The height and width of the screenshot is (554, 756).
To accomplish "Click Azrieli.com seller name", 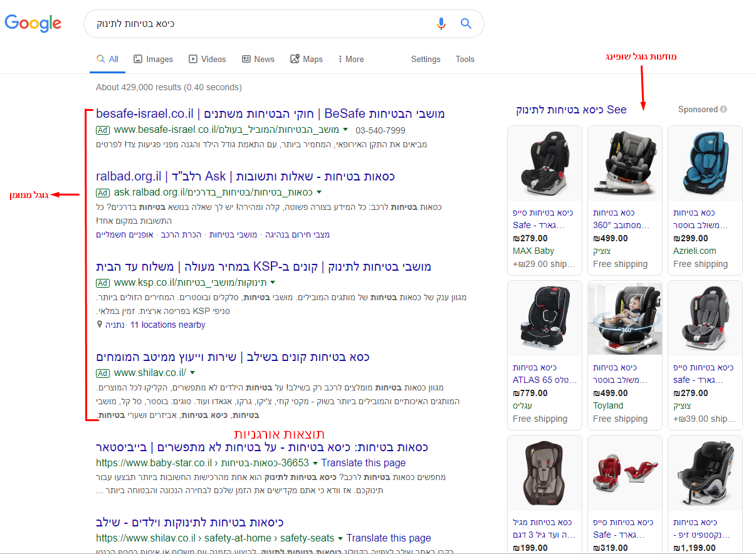I will click(x=695, y=251).
